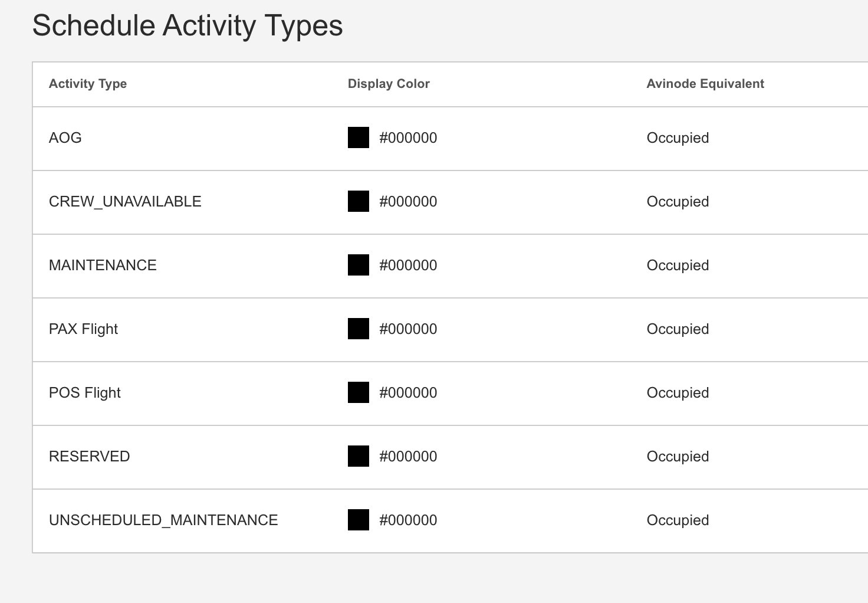The width and height of the screenshot is (868, 603).
Task: Select the AOG activity type name
Action: point(65,137)
